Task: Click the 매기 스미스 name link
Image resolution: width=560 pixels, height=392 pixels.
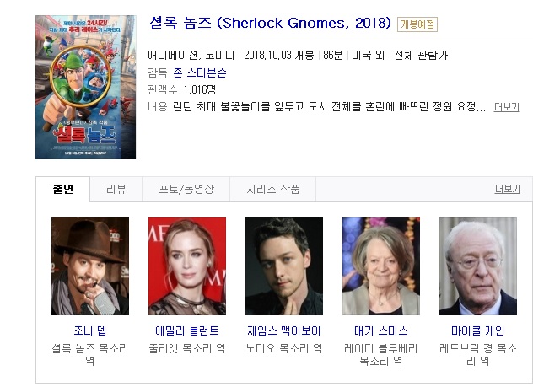Action: (x=381, y=330)
